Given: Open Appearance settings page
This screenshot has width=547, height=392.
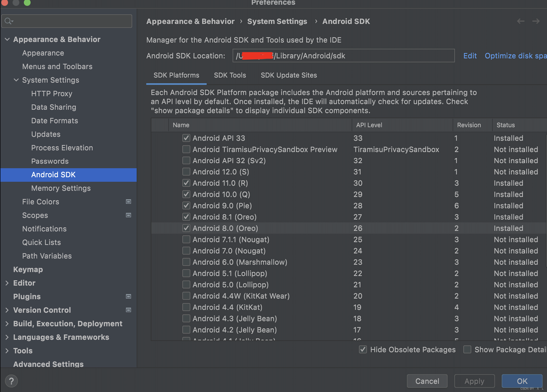Looking at the screenshot, I should 43,53.
